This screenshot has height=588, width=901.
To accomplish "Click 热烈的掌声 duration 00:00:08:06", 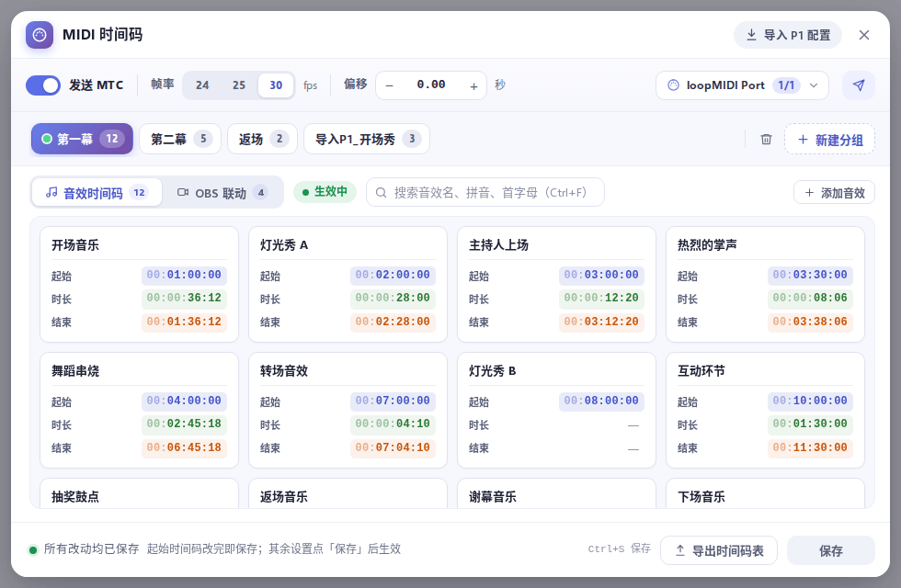I will (810, 298).
